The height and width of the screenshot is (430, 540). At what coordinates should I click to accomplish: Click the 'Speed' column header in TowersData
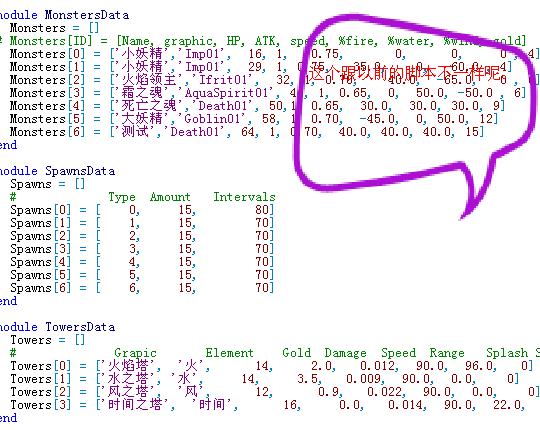click(398, 353)
